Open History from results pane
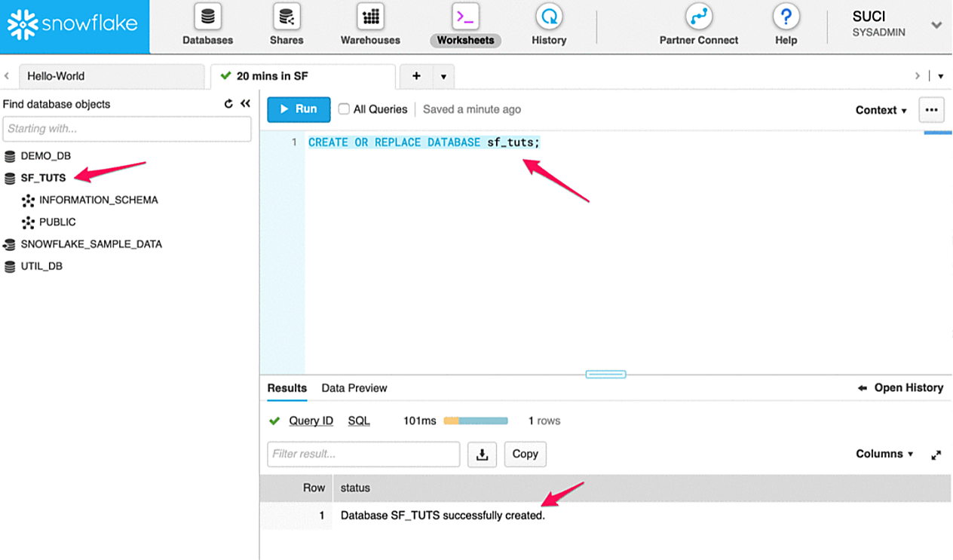Image resolution: width=953 pixels, height=560 pixels. [x=900, y=388]
